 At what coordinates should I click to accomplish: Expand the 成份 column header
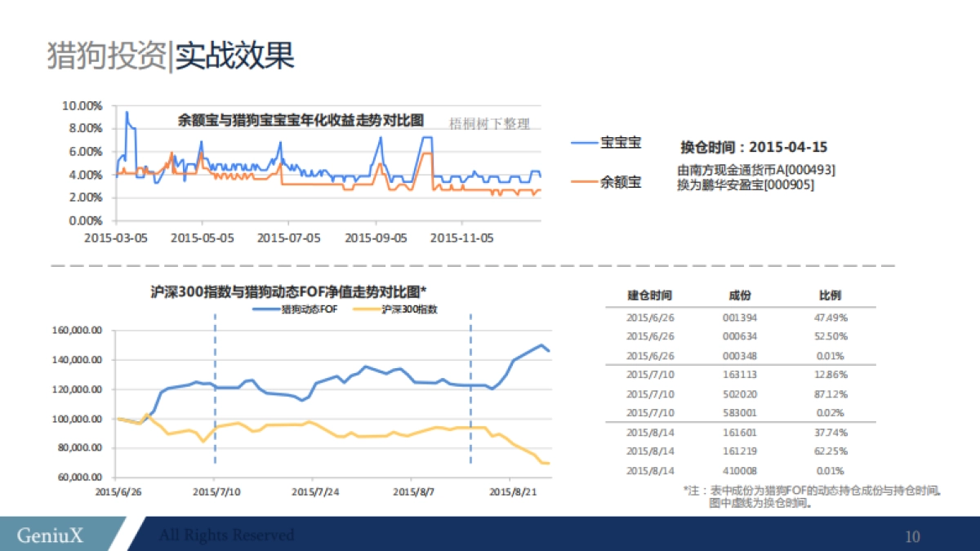pyautogui.click(x=740, y=295)
